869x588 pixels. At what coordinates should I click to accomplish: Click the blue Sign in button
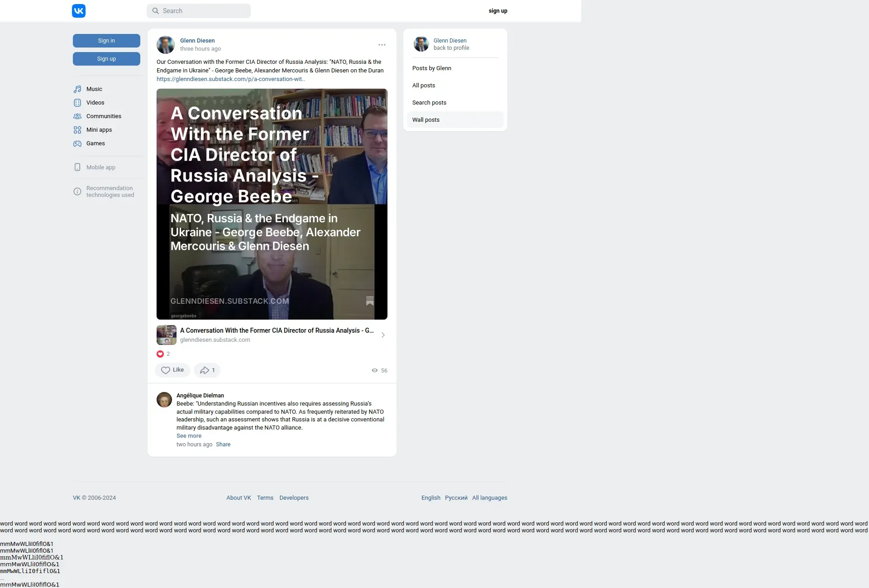(106, 41)
